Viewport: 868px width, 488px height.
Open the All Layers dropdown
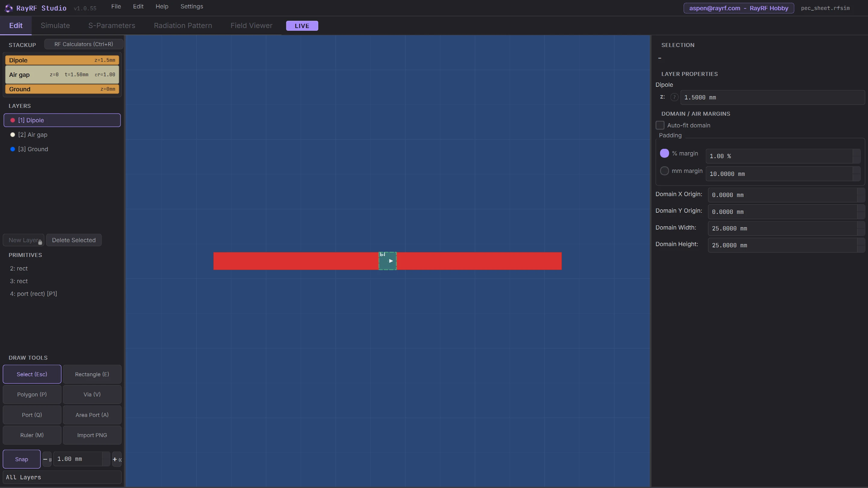click(62, 477)
